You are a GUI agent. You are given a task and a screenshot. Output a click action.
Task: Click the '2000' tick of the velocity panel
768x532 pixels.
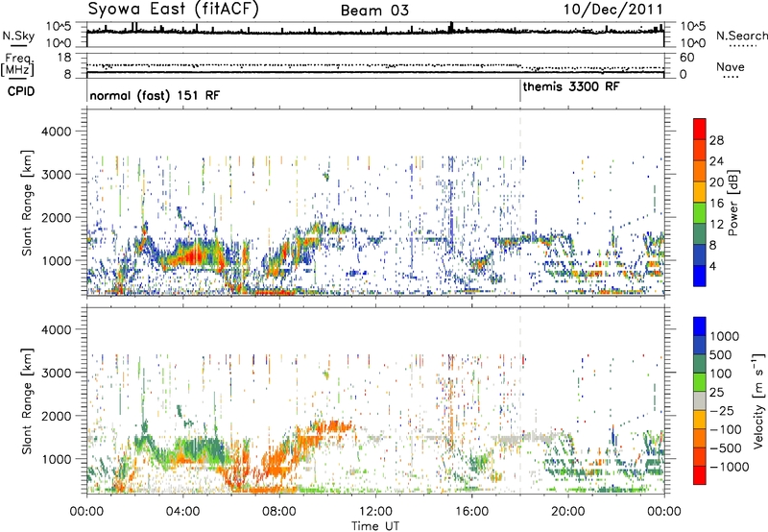[x=57, y=416]
